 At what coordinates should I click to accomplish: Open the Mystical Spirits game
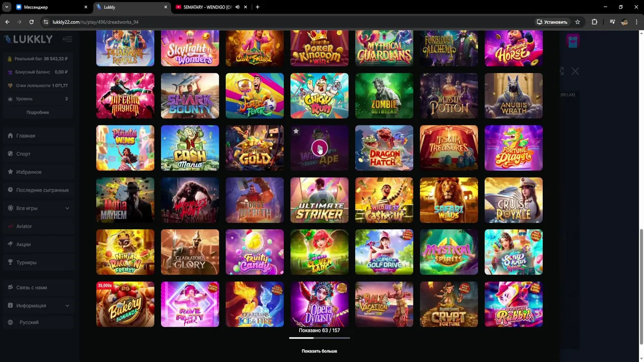(449, 252)
